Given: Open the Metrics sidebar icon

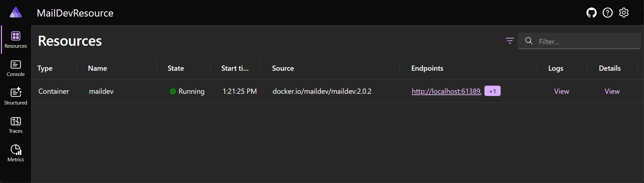Looking at the screenshot, I should (x=16, y=153).
